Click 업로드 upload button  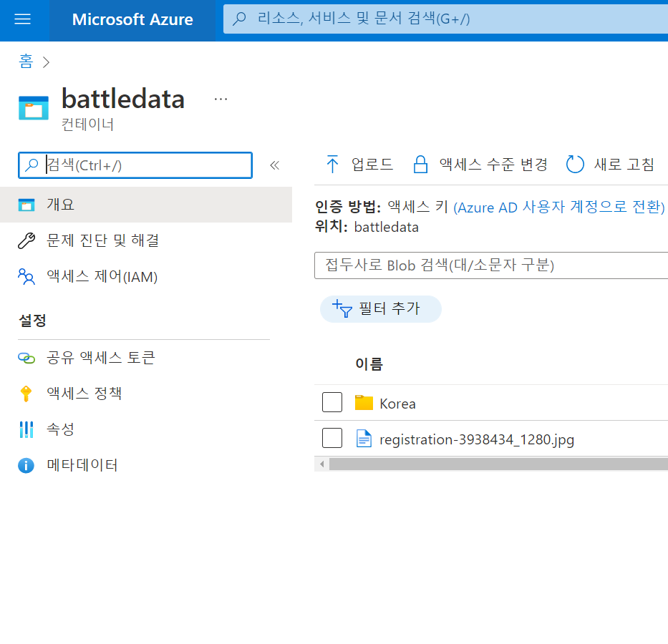pyautogui.click(x=359, y=165)
